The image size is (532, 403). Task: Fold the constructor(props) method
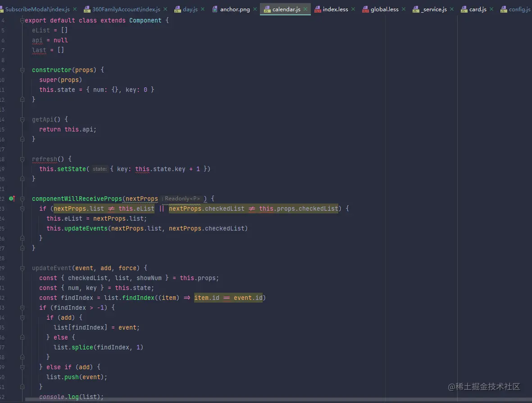pyautogui.click(x=22, y=70)
